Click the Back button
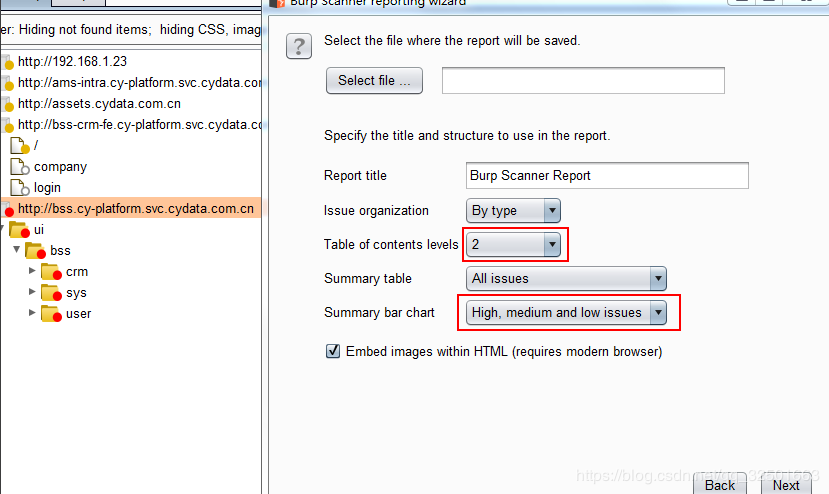The width and height of the screenshot is (829, 494). (x=720, y=484)
